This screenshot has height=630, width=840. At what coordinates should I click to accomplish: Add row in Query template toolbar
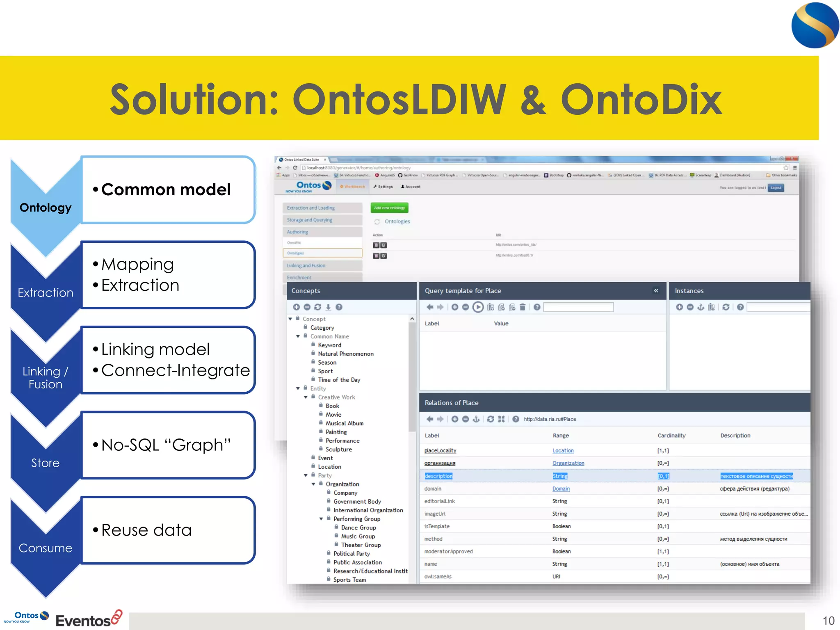[454, 307]
